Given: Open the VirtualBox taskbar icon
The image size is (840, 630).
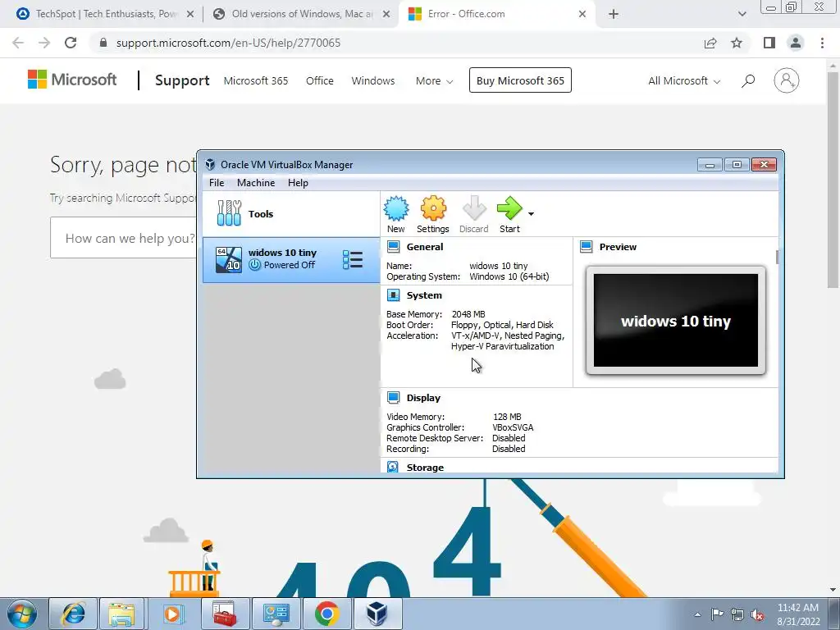Looking at the screenshot, I should coord(377,614).
